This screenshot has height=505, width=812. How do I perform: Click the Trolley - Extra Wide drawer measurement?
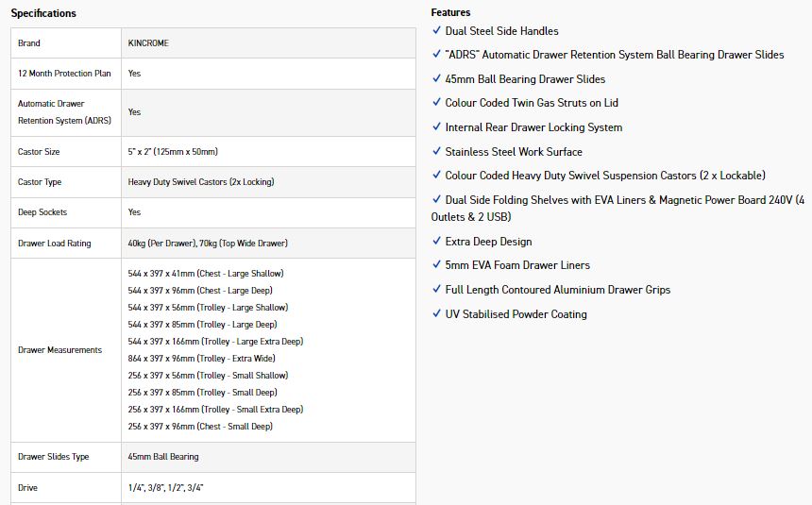(202, 359)
